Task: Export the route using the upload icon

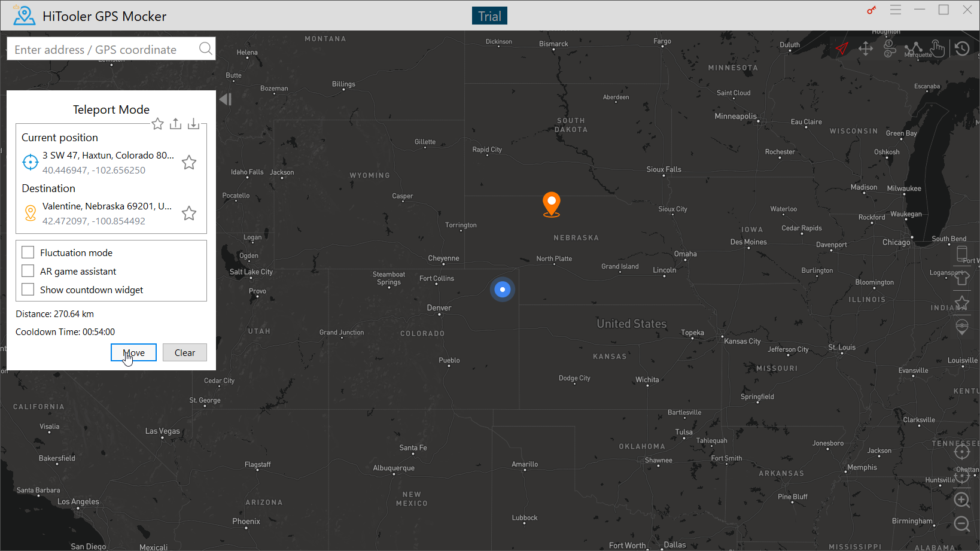Action: tap(175, 123)
